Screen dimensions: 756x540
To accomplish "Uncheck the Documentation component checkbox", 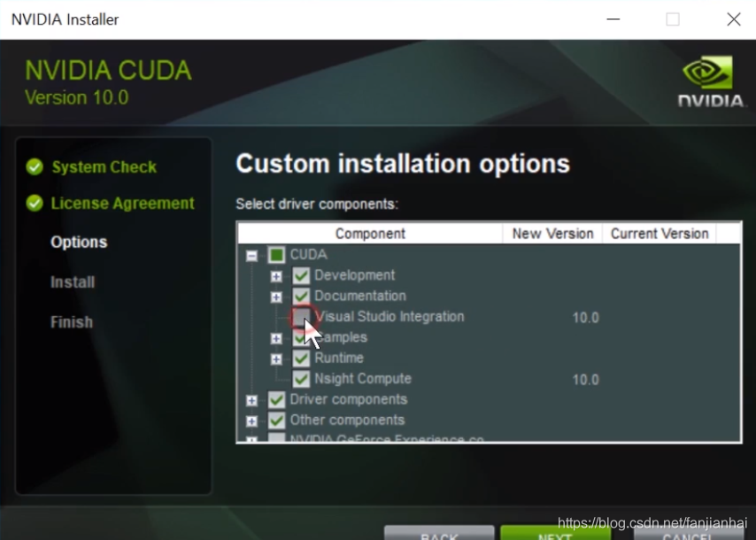I will pyautogui.click(x=301, y=296).
